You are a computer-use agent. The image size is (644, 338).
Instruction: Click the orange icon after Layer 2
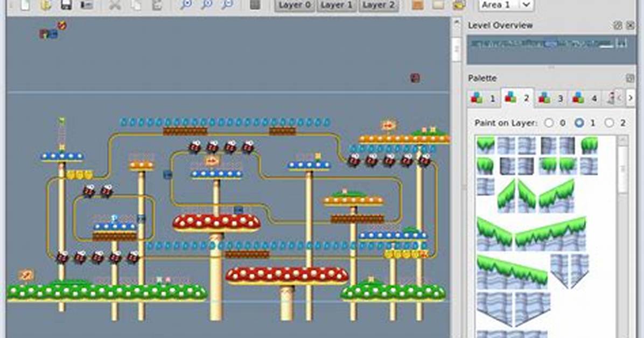pos(418,5)
